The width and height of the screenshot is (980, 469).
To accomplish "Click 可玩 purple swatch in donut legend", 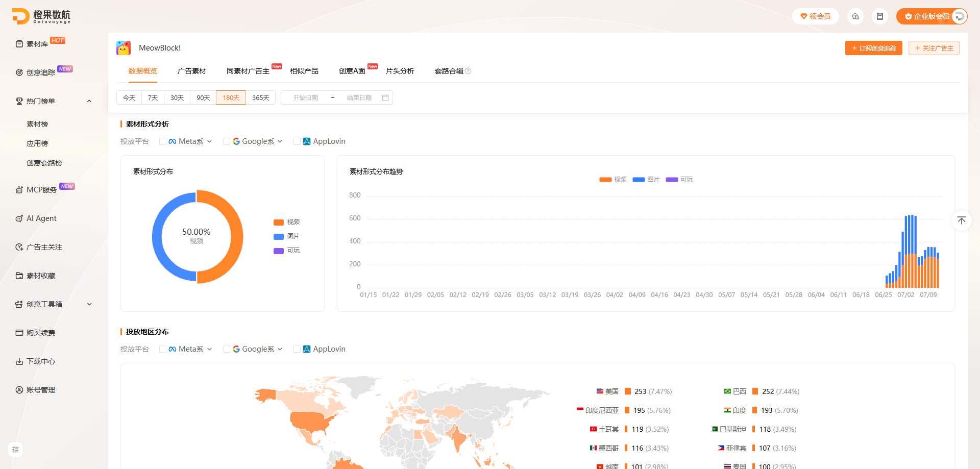I will [x=279, y=251].
